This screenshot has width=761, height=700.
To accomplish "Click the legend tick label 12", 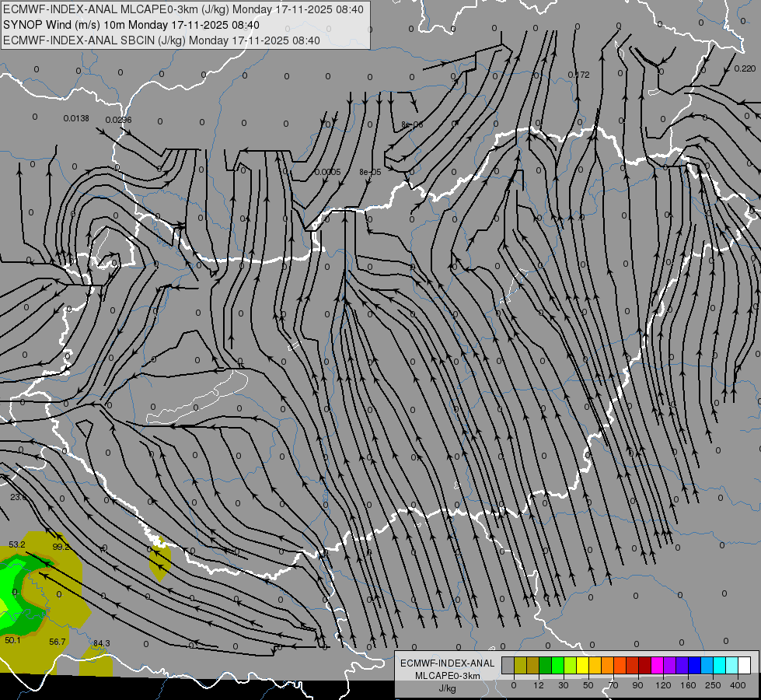I will point(539,685).
